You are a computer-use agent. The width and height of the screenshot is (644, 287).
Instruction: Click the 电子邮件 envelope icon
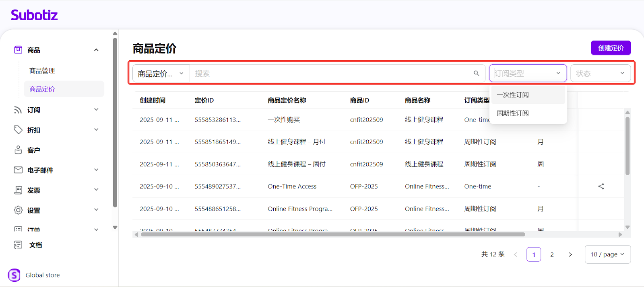tap(18, 170)
